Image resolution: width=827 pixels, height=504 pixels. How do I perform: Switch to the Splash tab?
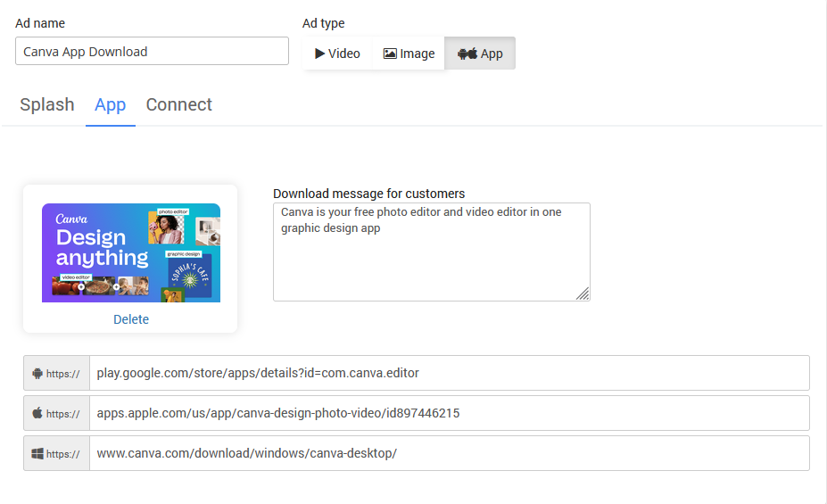click(47, 104)
